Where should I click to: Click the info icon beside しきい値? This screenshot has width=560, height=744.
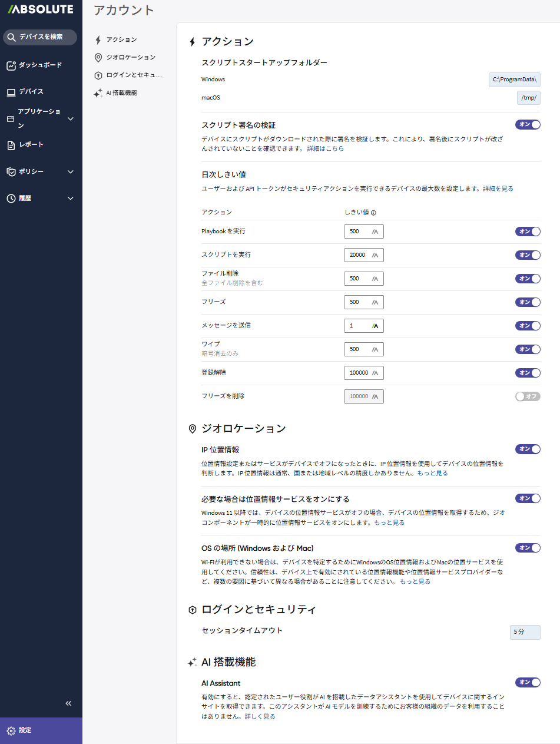tap(373, 213)
